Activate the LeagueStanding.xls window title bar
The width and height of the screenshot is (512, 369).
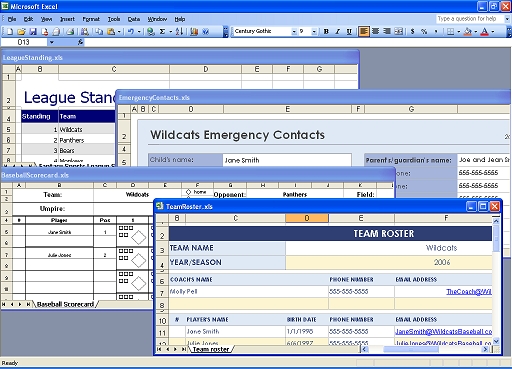click(x=180, y=57)
